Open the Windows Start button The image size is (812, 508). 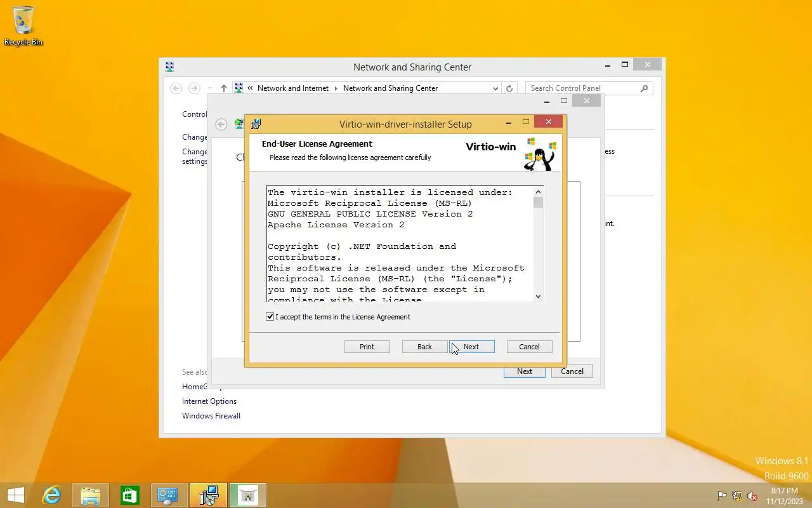point(16,495)
